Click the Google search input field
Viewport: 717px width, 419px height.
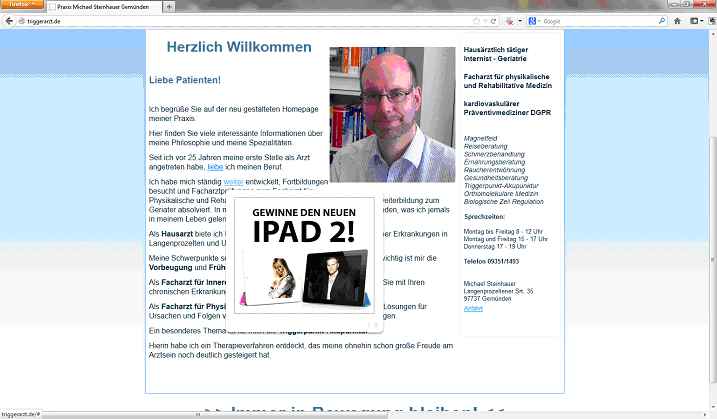pos(599,21)
